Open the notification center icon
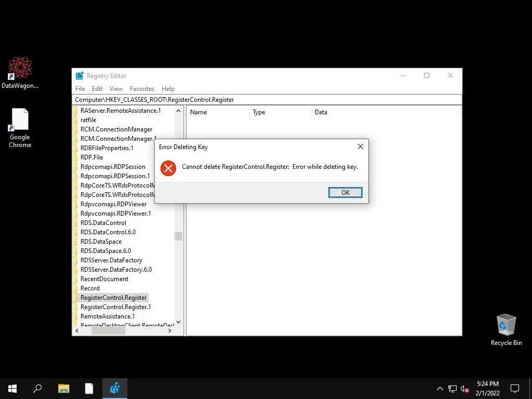This screenshot has width=532, height=399. (x=515, y=389)
